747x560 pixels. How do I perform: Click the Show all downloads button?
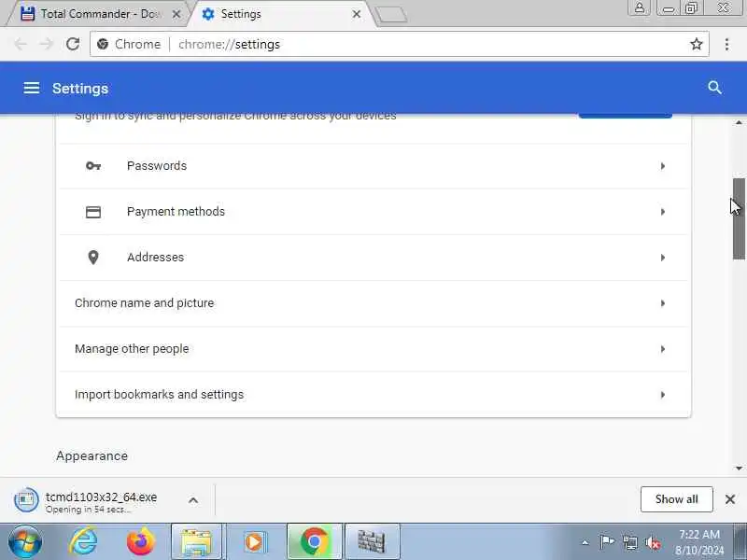pyautogui.click(x=676, y=499)
